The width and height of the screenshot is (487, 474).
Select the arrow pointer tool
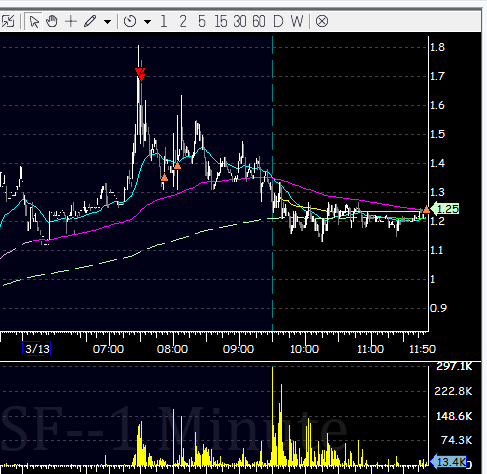[34, 22]
